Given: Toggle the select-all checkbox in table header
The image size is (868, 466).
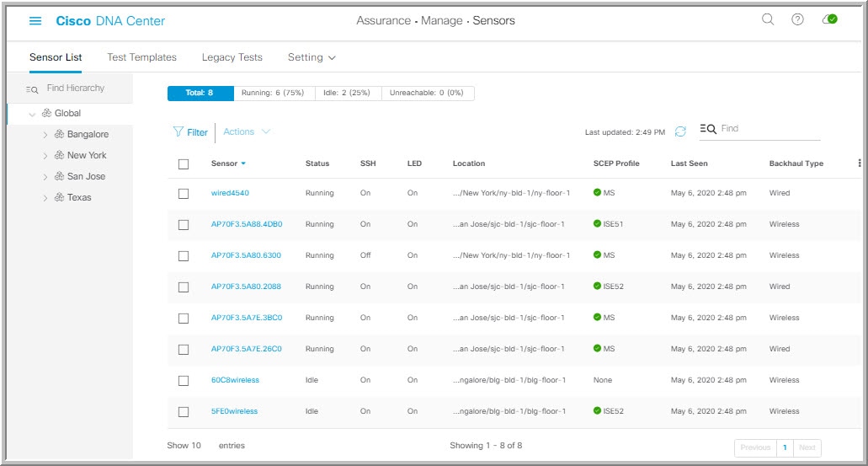Looking at the screenshot, I should (x=184, y=163).
